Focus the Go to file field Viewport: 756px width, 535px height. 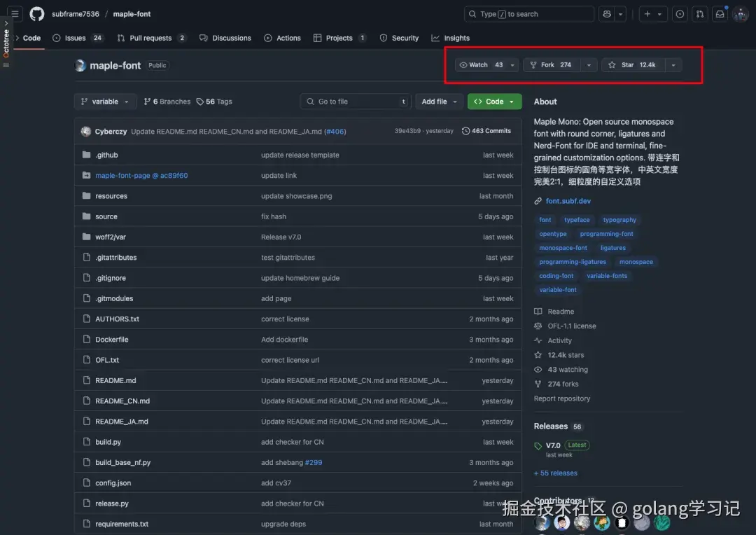[x=356, y=102]
